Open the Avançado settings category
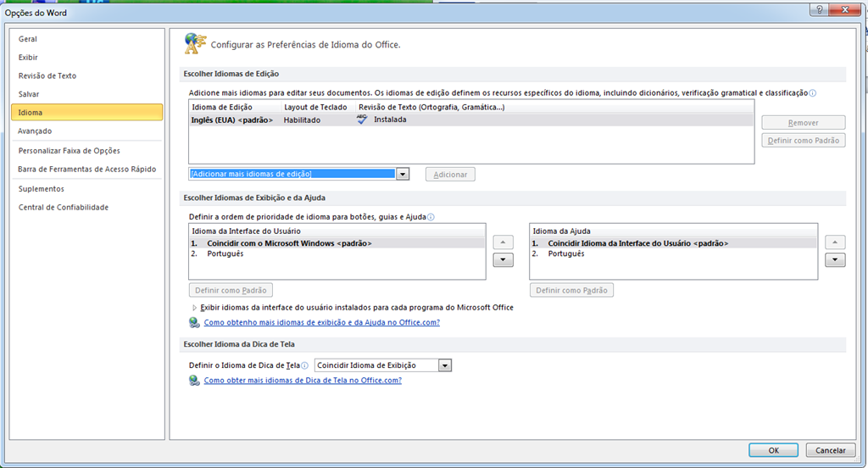This screenshot has width=868, height=468. (35, 131)
